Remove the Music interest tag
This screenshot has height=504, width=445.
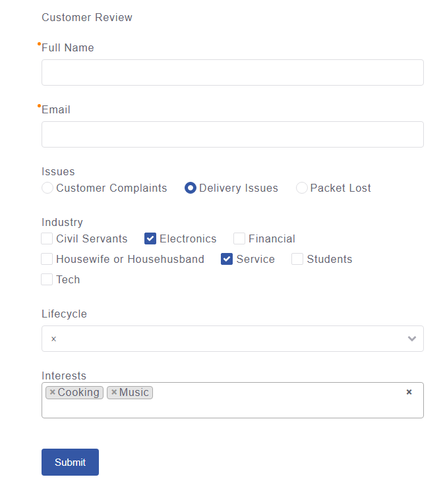pos(114,392)
